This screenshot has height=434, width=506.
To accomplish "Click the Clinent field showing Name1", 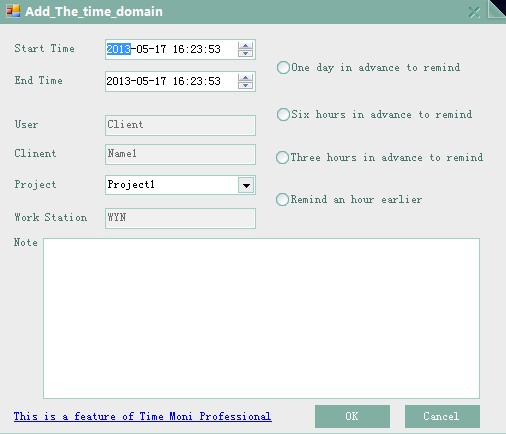I will (x=180, y=154).
